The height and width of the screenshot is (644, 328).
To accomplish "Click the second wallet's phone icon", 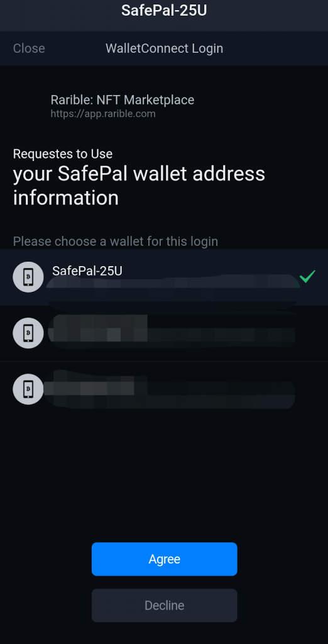I will [x=28, y=333].
